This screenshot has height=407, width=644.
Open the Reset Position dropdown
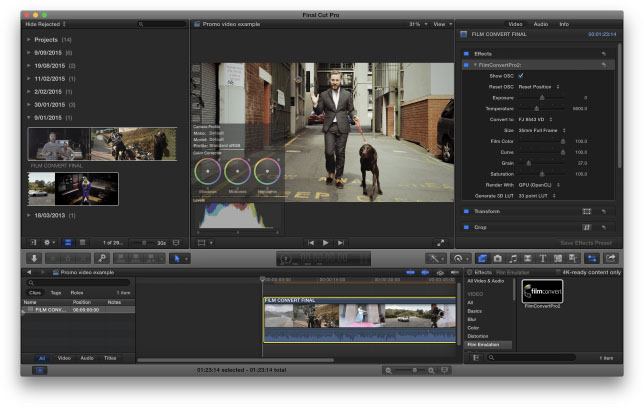point(539,87)
